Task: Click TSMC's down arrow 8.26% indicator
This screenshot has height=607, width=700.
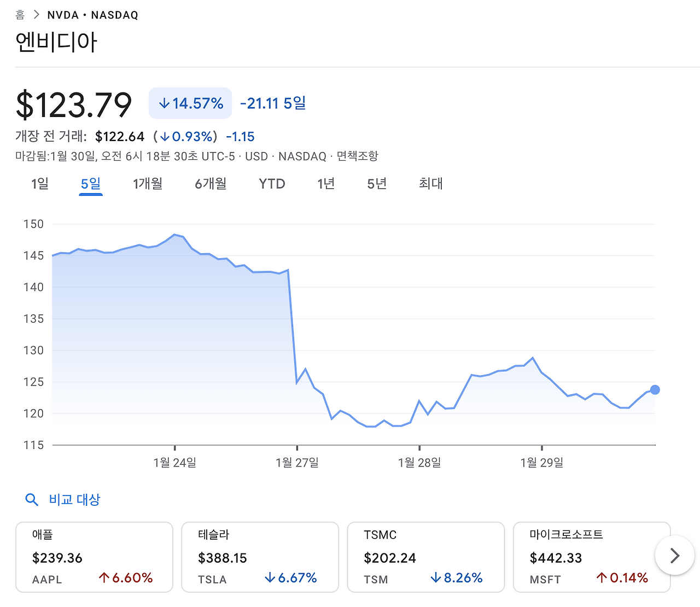Action: pyautogui.click(x=456, y=578)
